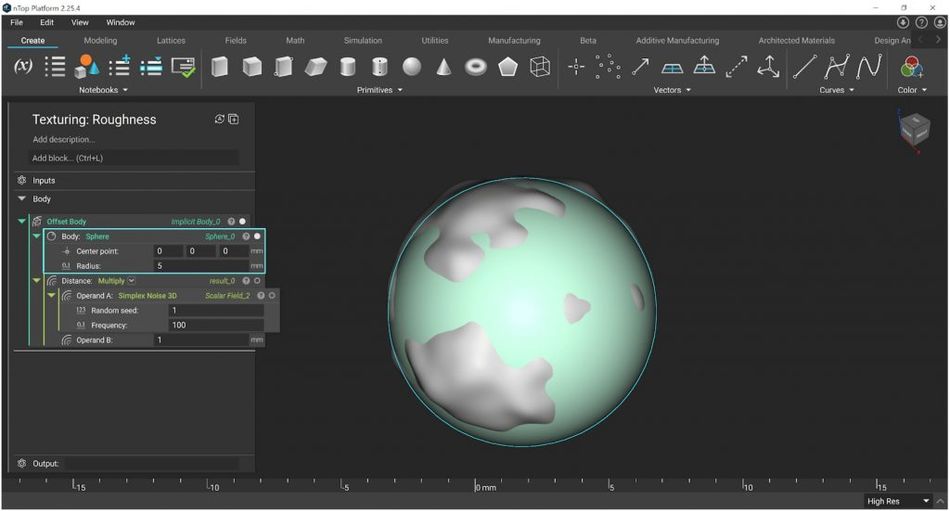Image resolution: width=950 pixels, height=511 pixels.
Task: Click the notebook checkmark validate icon
Action: 183,67
